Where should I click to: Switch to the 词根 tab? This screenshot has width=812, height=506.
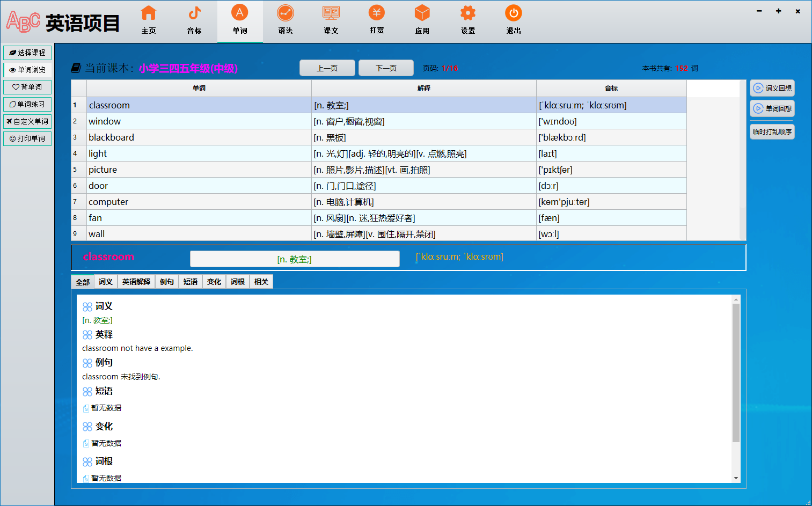click(x=238, y=282)
